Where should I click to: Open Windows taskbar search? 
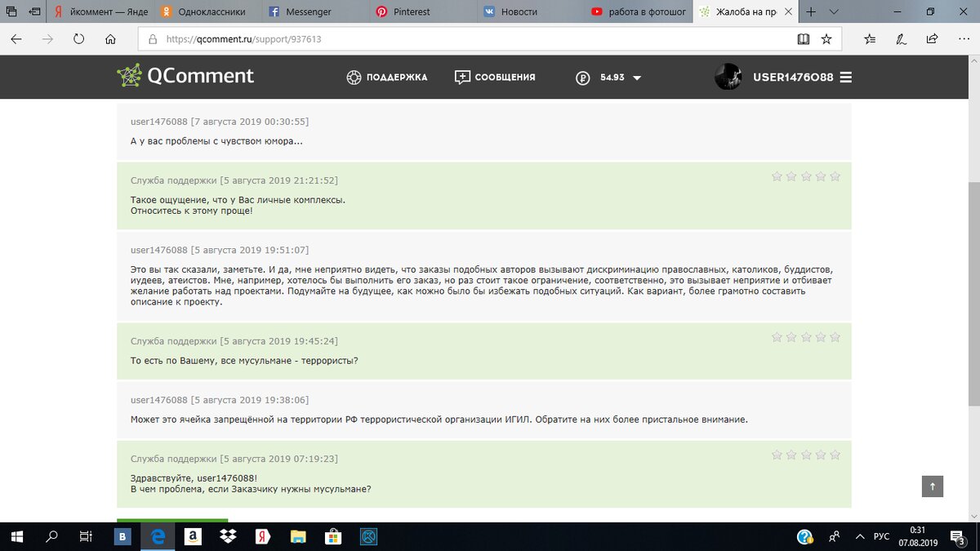51,536
